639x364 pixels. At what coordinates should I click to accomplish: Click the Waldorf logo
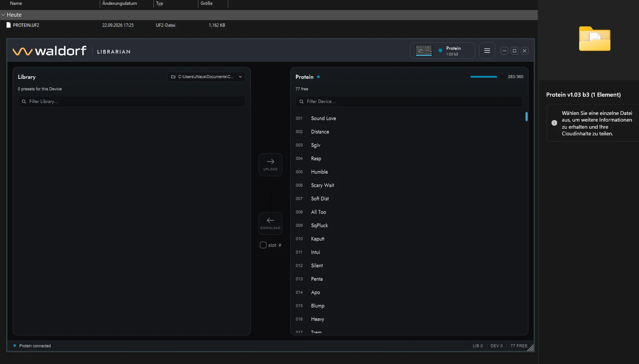[x=49, y=51]
